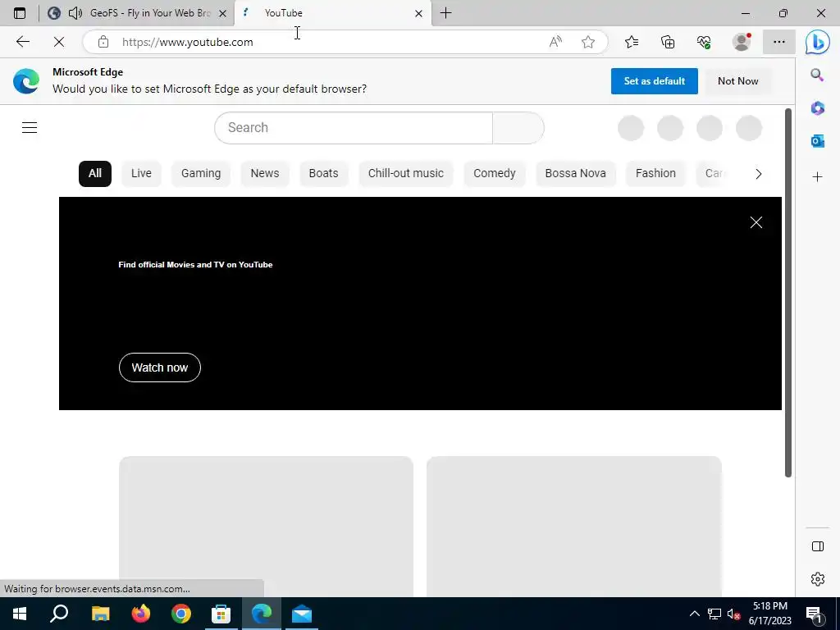This screenshot has height=630, width=840.
Task: Open Microsoft Store from taskbar
Action: click(x=221, y=614)
